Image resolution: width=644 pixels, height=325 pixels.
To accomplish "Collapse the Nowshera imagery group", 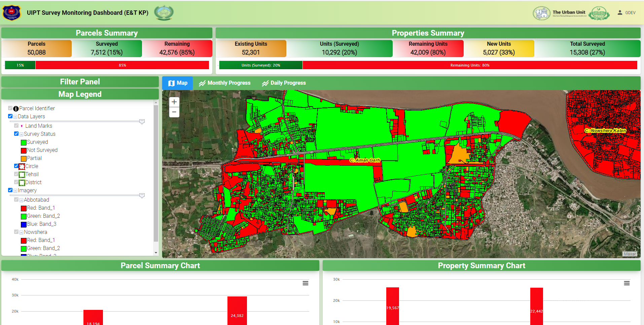I will (x=21, y=232).
